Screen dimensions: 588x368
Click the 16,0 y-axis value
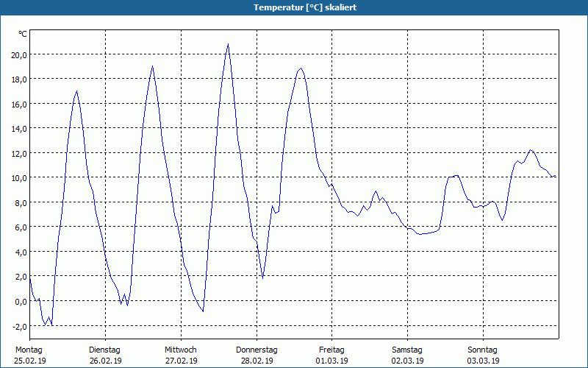coord(19,105)
